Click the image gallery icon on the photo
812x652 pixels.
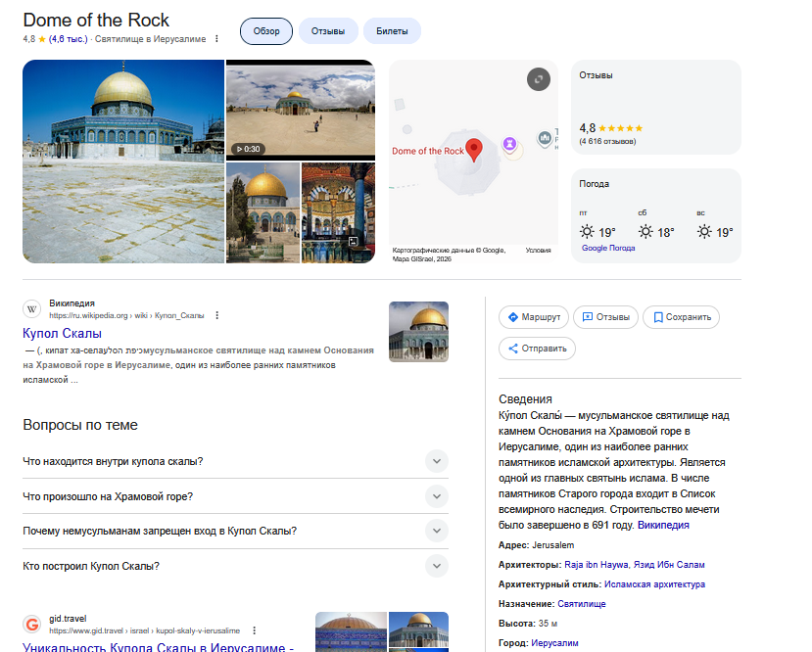coord(354,242)
